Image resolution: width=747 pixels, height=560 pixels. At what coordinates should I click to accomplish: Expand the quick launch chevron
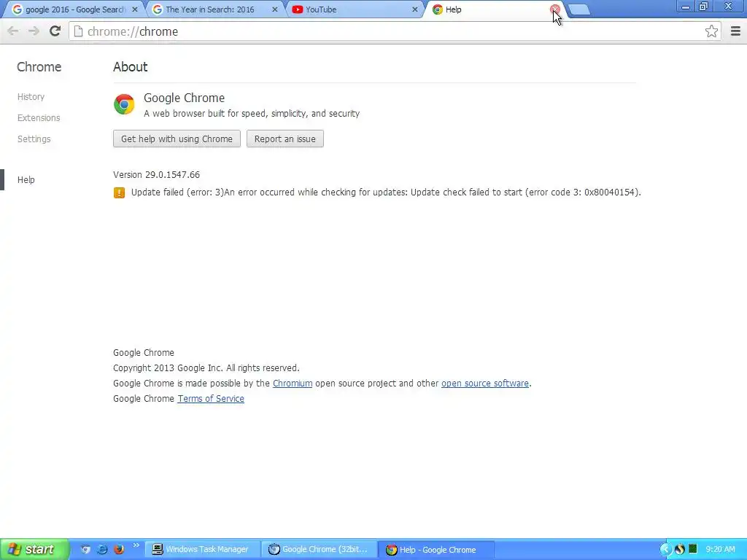point(136,545)
